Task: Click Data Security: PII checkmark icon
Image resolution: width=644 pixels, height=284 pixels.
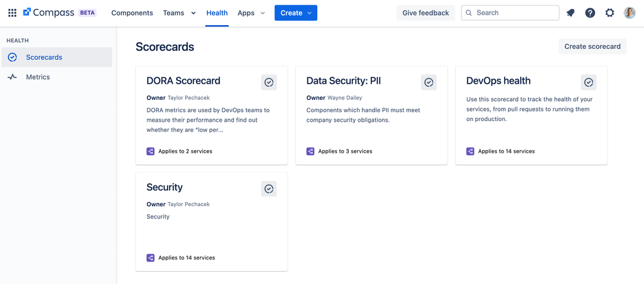Action: pos(429,82)
